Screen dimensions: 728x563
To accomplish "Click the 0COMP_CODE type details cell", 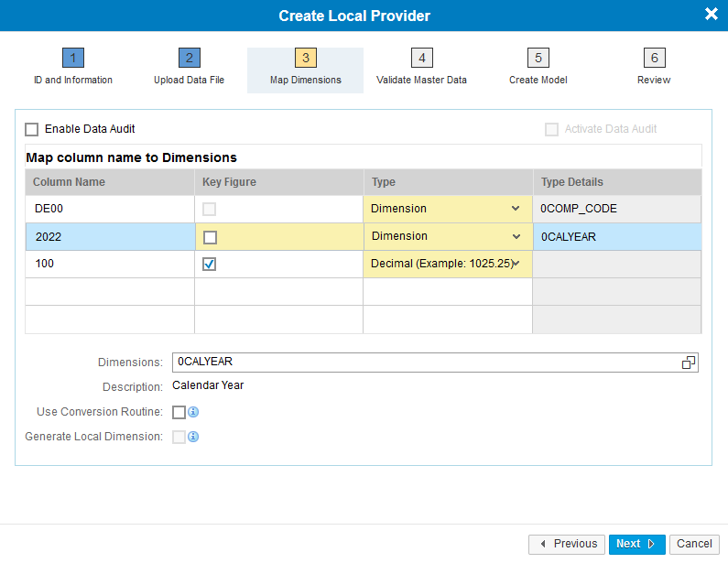I will pos(617,209).
